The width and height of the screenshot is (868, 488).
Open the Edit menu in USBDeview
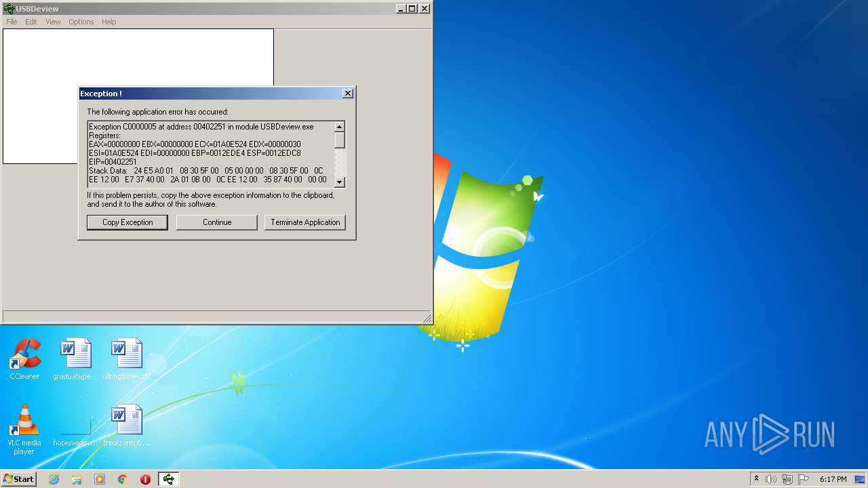coord(31,22)
